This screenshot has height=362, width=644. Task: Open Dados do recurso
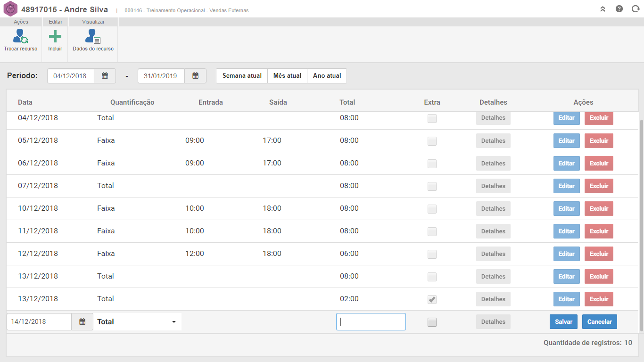(x=93, y=37)
